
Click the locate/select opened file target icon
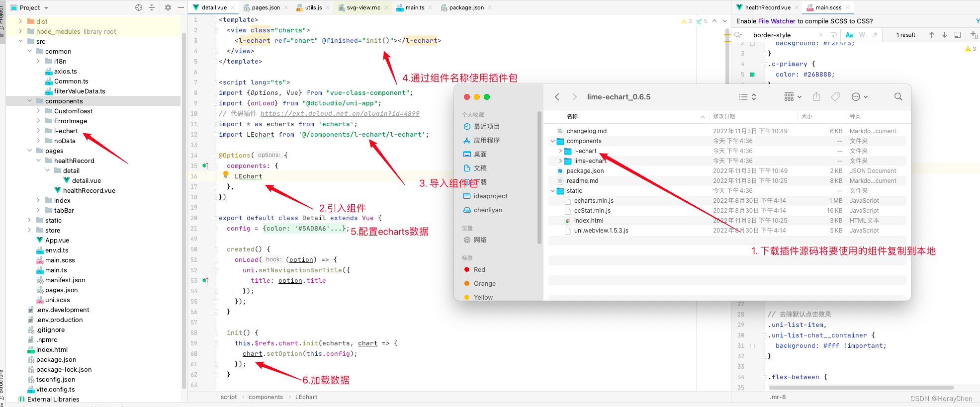tap(139, 7)
